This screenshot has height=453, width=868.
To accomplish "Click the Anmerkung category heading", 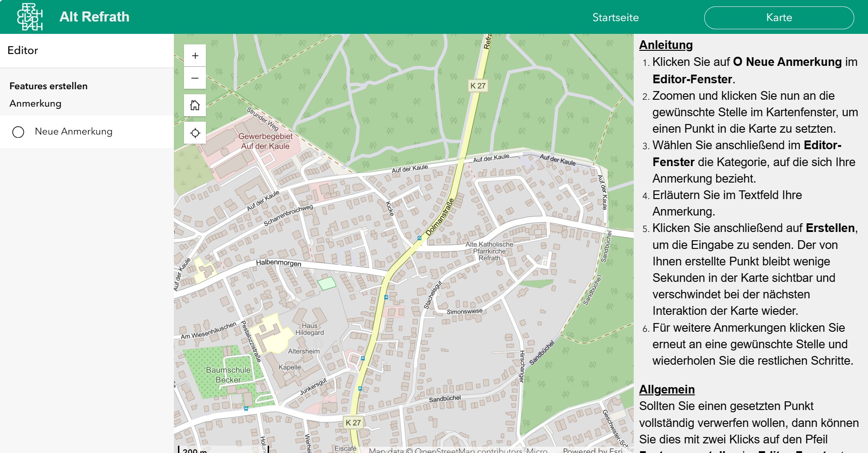I will (35, 103).
